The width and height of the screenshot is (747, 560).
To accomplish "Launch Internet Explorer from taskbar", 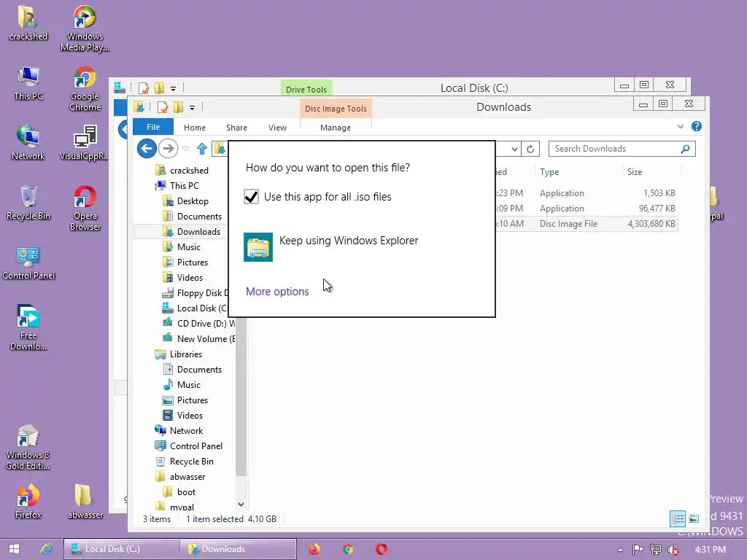I will click(46, 549).
